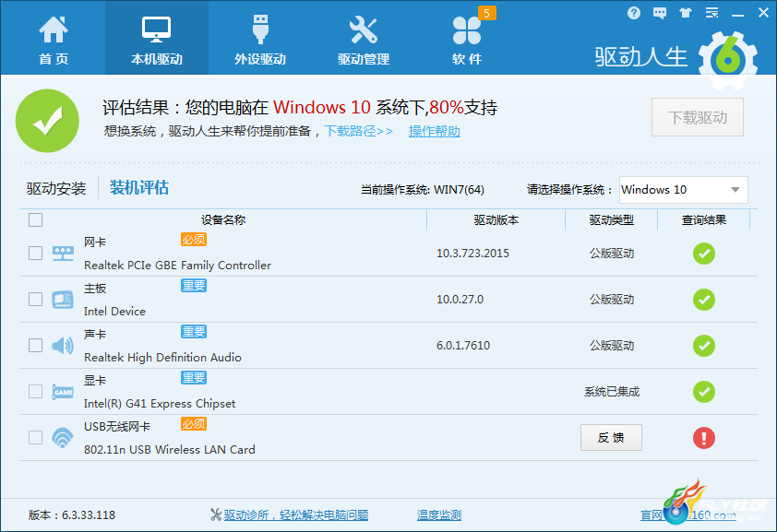Click driver version 10.3.723.2015
The image size is (777, 532).
(472, 254)
